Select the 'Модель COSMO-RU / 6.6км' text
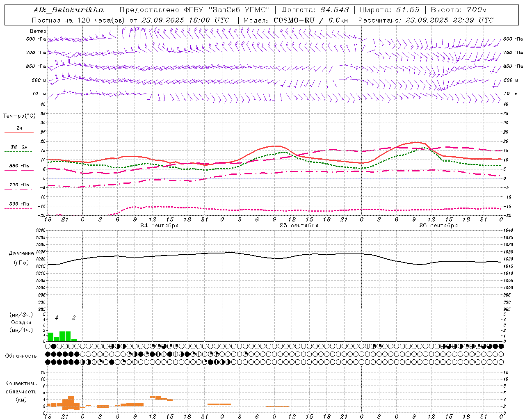This screenshot has width=525, height=420. [296, 20]
